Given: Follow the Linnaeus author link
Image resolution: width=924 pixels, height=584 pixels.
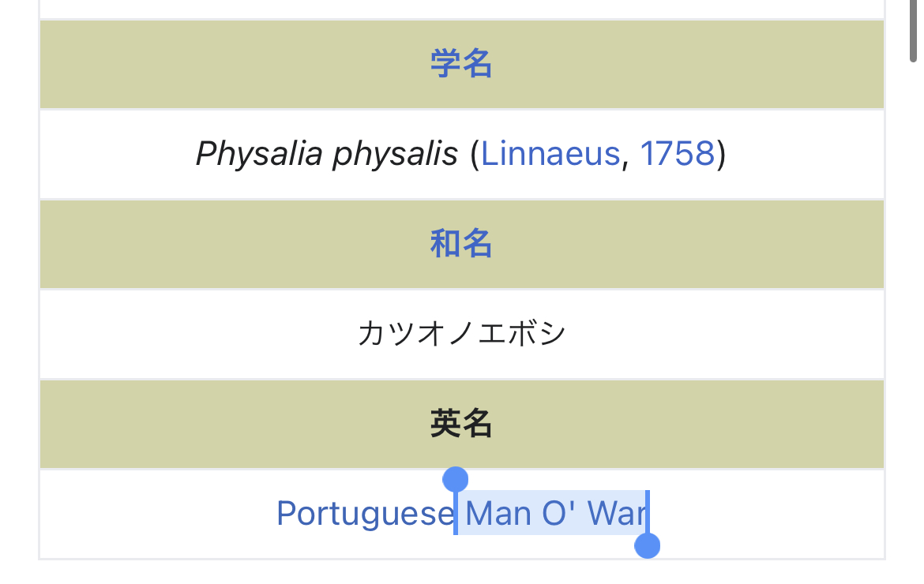Looking at the screenshot, I should (x=550, y=154).
